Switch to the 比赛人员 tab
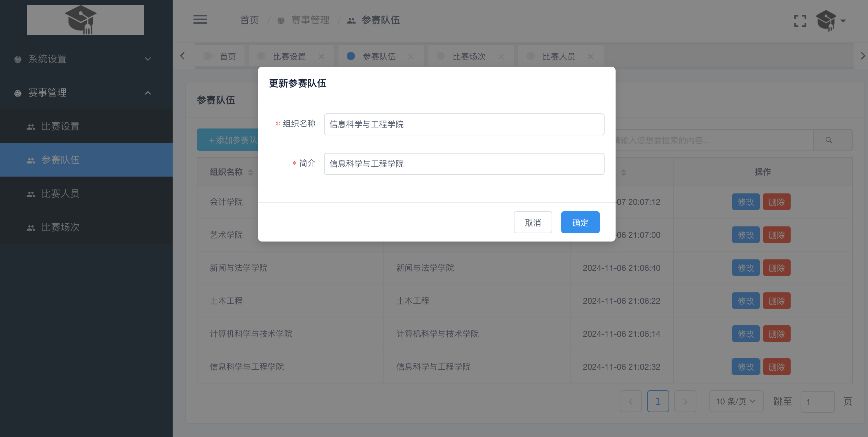Screen dimensions: 868x437 (x=559, y=56)
